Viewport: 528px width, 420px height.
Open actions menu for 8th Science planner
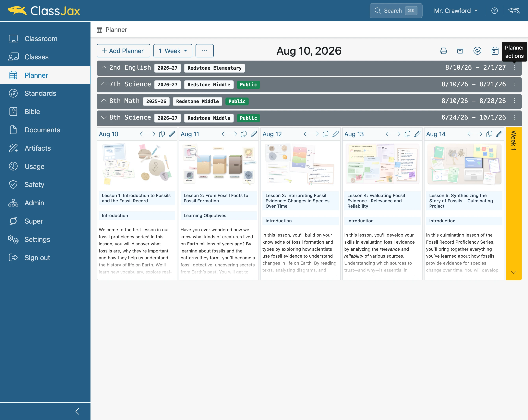(515, 117)
